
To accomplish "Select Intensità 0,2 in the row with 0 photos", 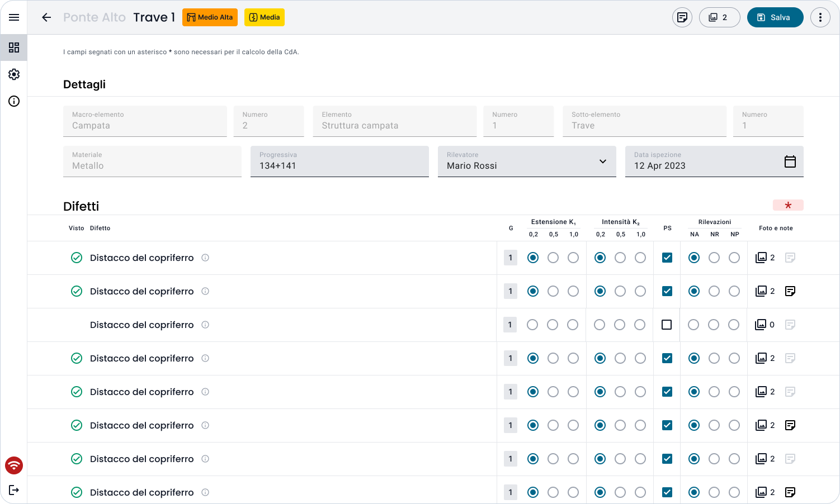I will [x=600, y=325].
